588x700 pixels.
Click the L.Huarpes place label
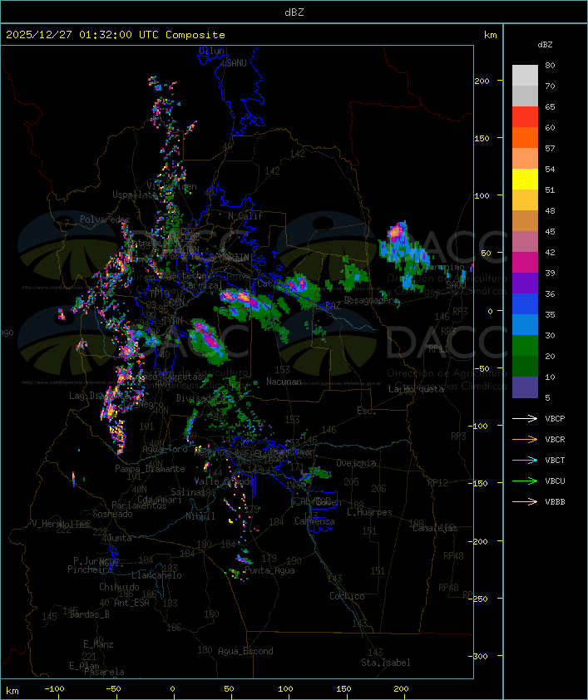tap(369, 512)
